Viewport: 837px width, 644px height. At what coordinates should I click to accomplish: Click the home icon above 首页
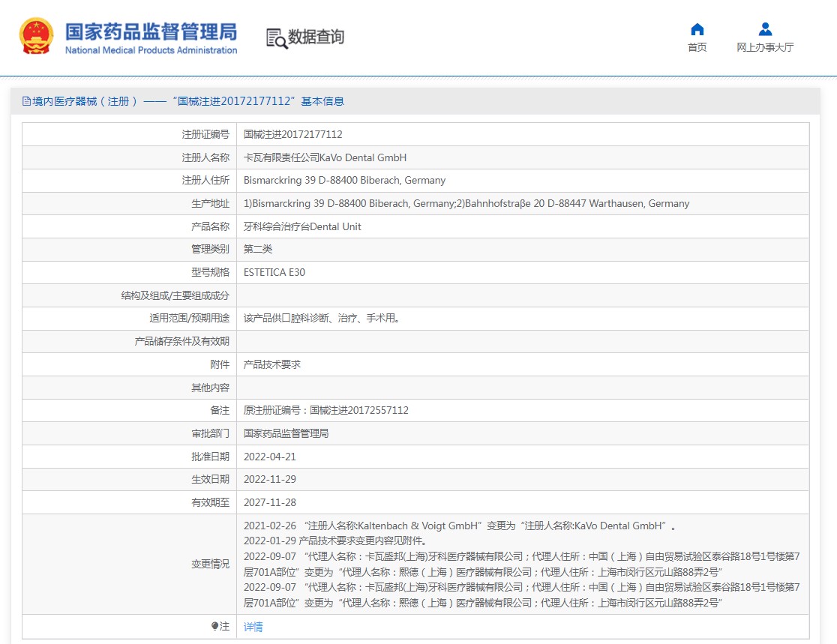(697, 29)
